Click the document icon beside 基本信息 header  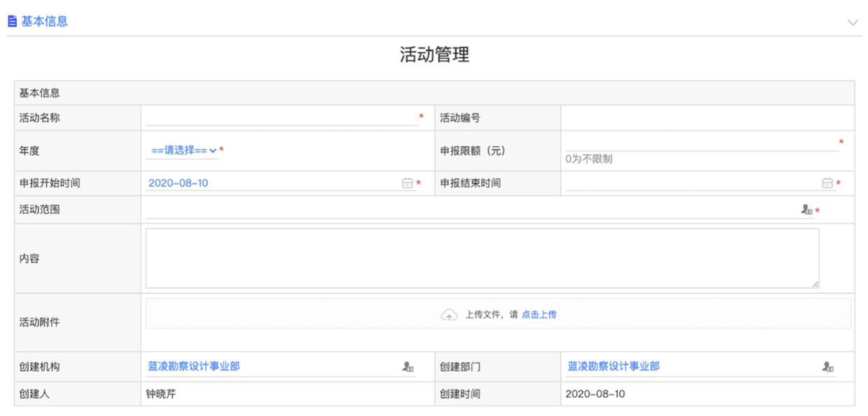(12, 21)
